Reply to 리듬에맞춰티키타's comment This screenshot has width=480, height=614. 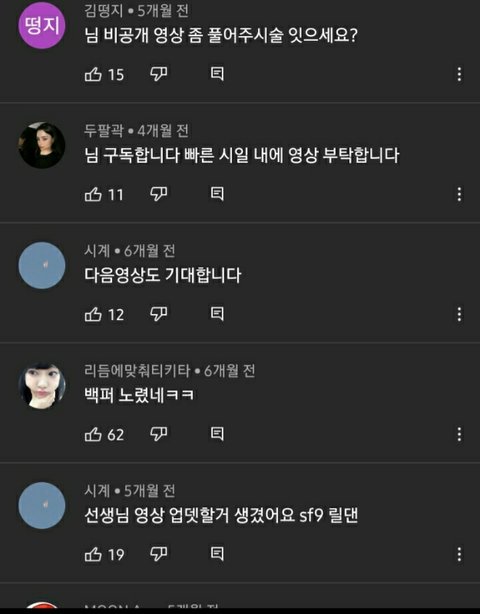(x=217, y=434)
